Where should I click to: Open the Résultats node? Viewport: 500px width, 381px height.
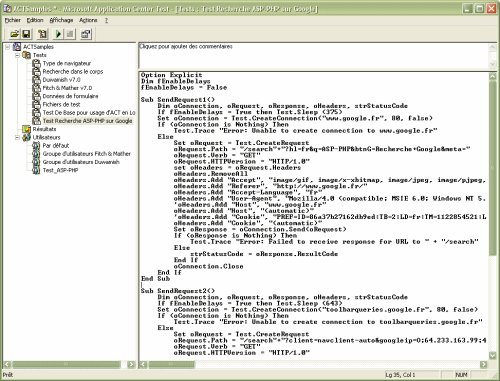click(44, 129)
